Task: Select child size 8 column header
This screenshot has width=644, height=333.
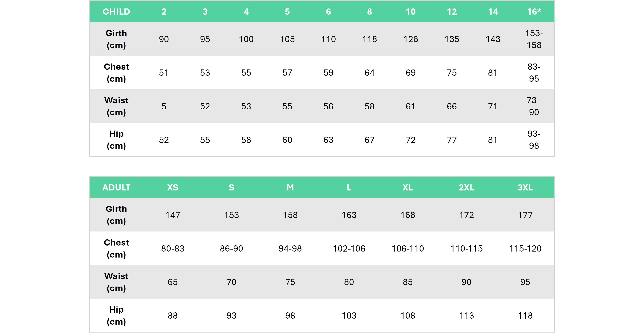Action: click(369, 12)
